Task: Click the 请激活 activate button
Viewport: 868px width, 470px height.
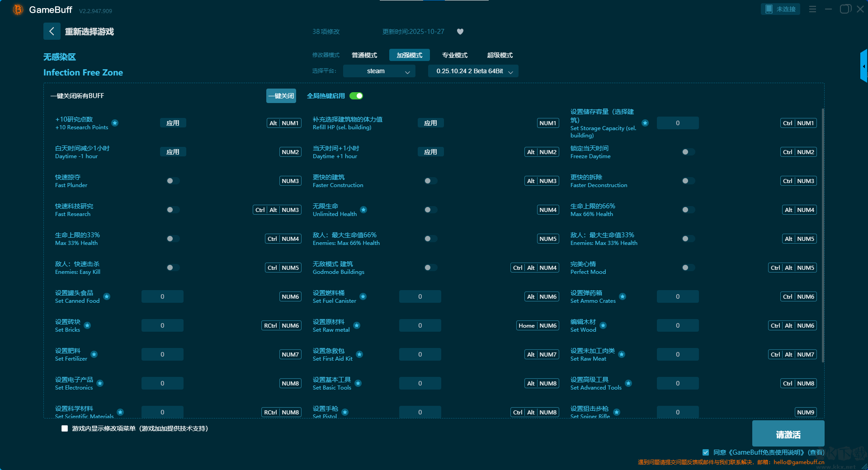Action: [788, 434]
